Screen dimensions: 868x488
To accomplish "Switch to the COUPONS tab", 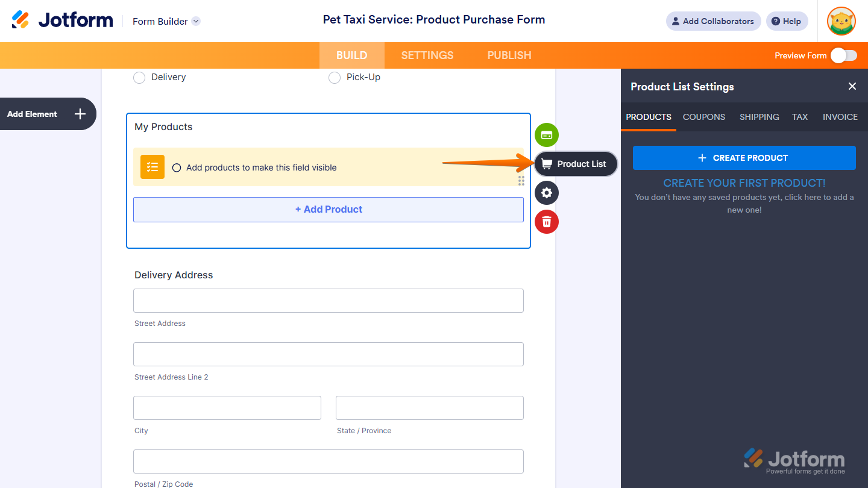I will point(704,117).
